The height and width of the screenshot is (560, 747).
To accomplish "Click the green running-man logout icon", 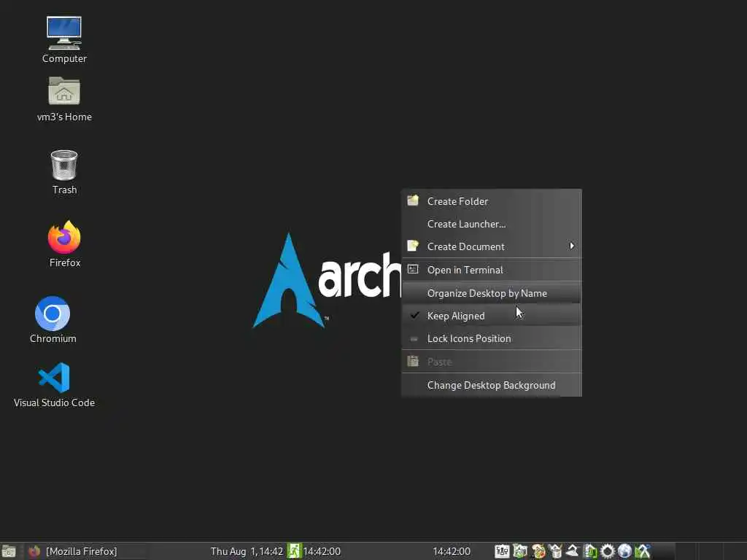I will point(294,551).
